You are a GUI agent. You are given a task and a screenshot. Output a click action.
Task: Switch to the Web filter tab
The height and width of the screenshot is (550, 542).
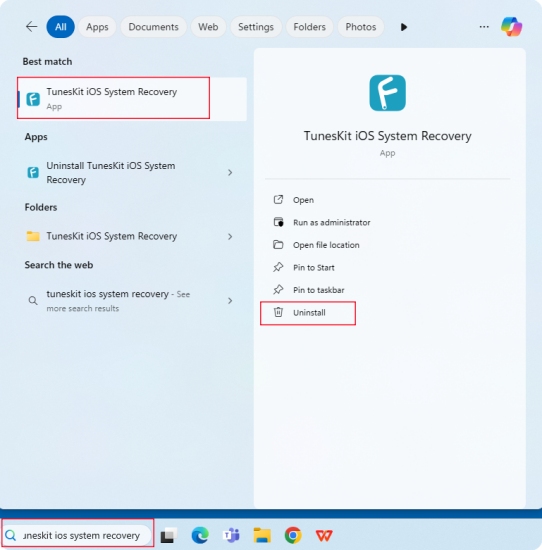tap(208, 27)
